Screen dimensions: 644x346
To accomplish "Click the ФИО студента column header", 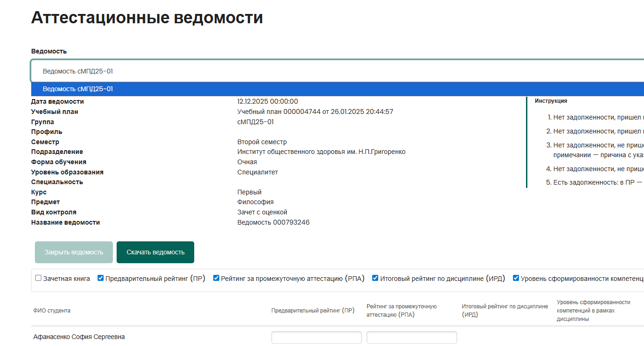I will 52,311.
